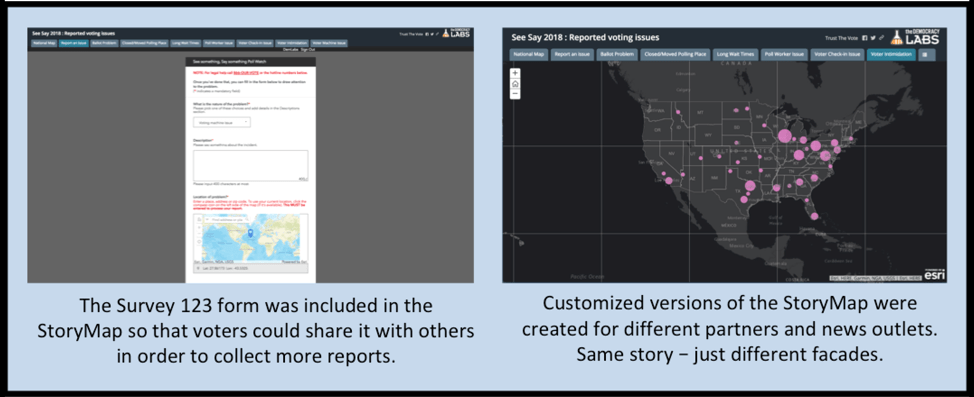Switch to National Map tab on right
Viewport: 974px width, 397px height.
pos(528,55)
